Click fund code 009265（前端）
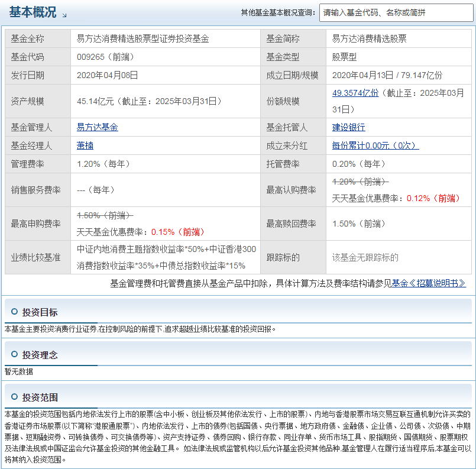 point(105,57)
